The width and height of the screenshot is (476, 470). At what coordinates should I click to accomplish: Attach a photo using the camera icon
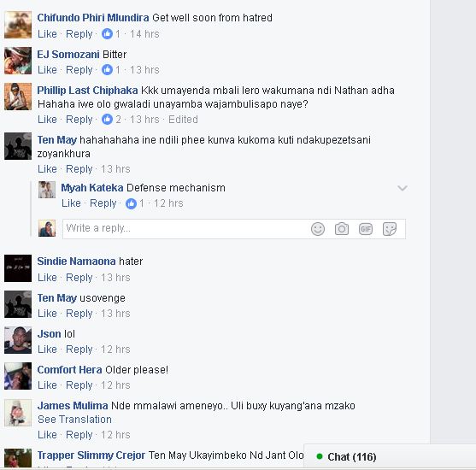(x=342, y=229)
